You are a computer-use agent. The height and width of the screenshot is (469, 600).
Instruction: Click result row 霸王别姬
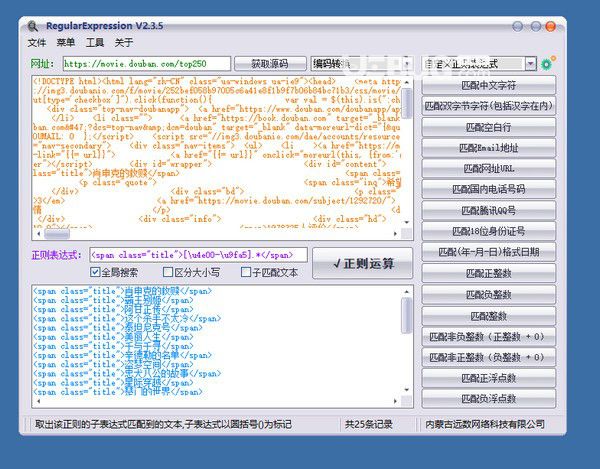pos(113,300)
